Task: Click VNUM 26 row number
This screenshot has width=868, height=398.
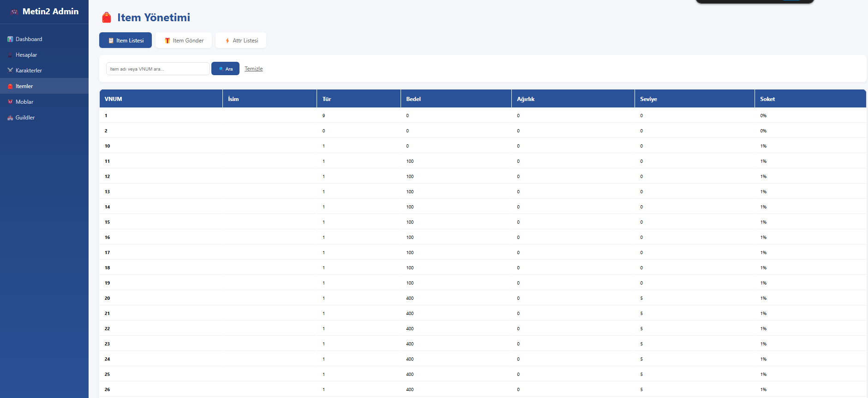Action: tap(108, 390)
